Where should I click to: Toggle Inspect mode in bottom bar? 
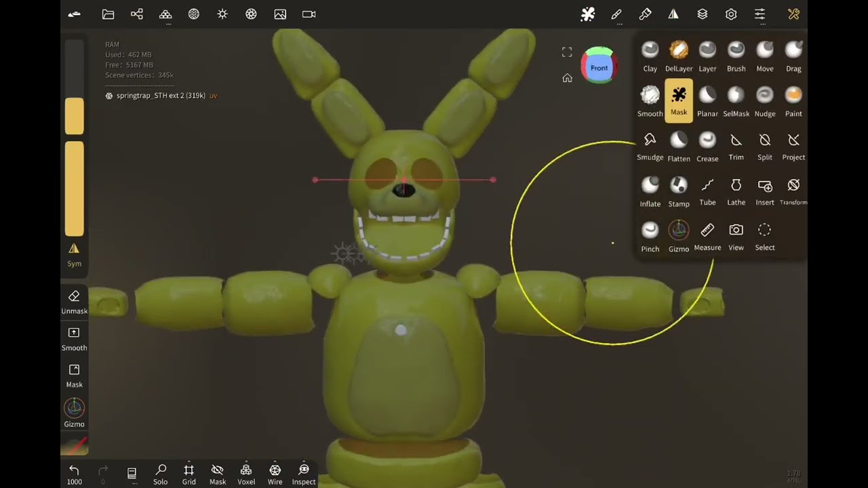[304, 474]
